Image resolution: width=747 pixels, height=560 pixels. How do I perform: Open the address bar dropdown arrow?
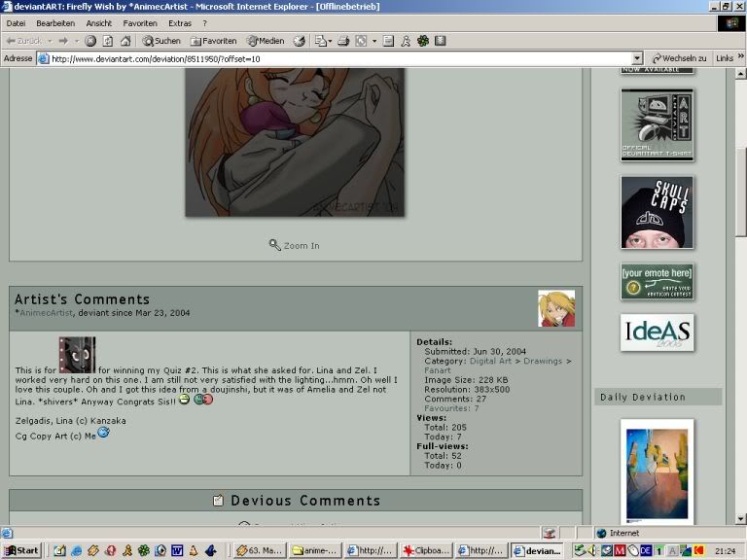(637, 58)
